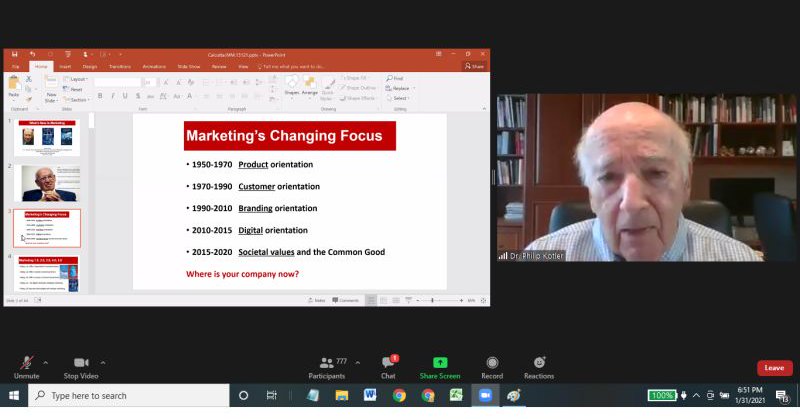Switch to Normal view icon

(371, 301)
